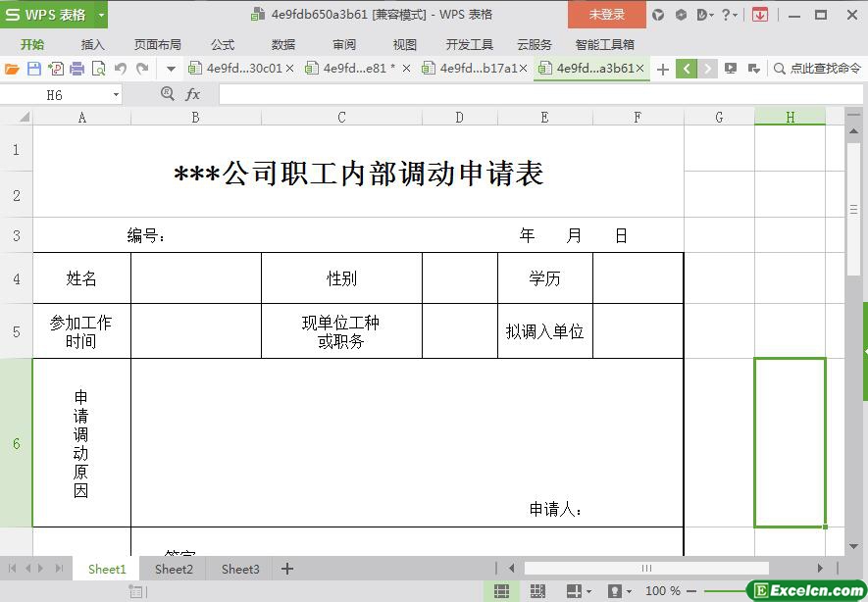Click inside the formula bar input
The image size is (868, 602).
click(x=540, y=95)
